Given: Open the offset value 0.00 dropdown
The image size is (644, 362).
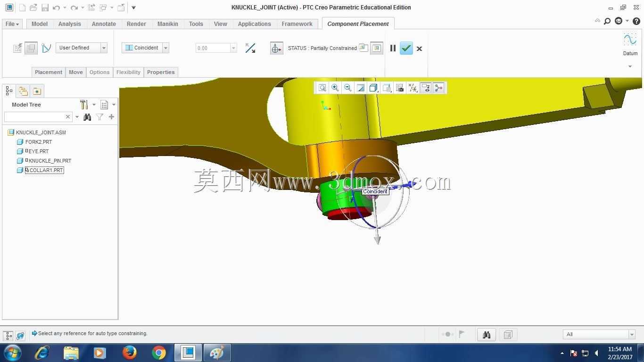Looking at the screenshot, I should pyautogui.click(x=233, y=48).
